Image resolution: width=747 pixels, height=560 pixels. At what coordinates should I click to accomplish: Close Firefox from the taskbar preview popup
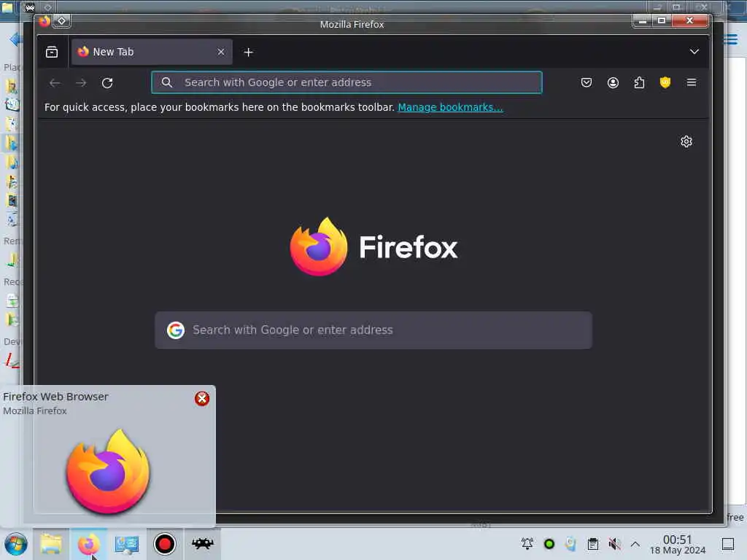(202, 399)
